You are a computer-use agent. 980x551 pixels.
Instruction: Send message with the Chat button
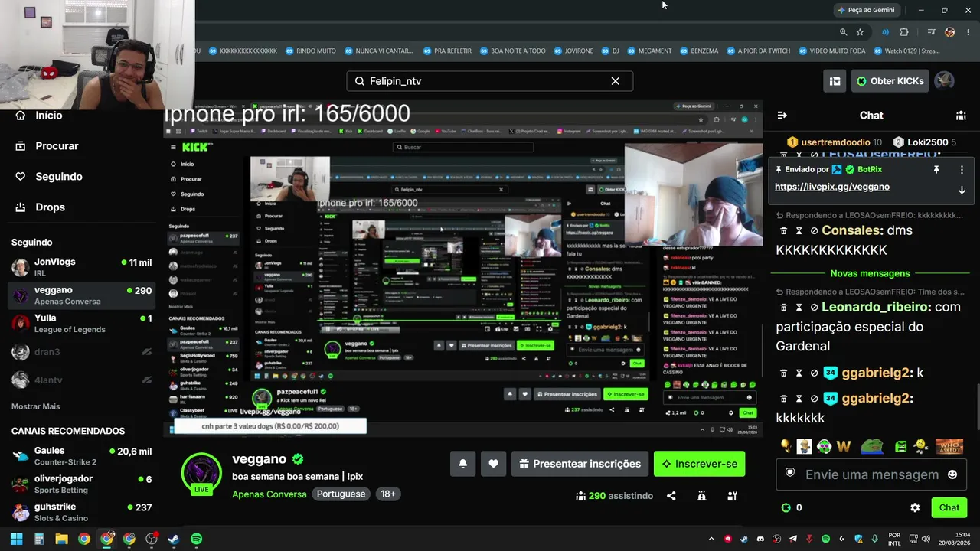click(949, 507)
